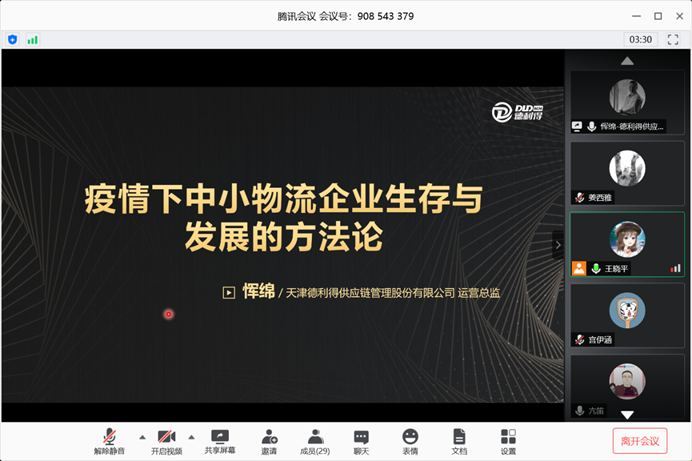The width and height of the screenshot is (692, 461).
Task: Leave the meeting (离开会议)
Action: click(x=639, y=441)
